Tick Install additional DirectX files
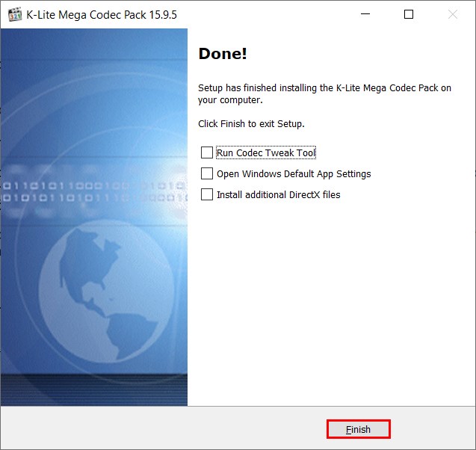Viewport: 476px width, 450px height. [207, 194]
